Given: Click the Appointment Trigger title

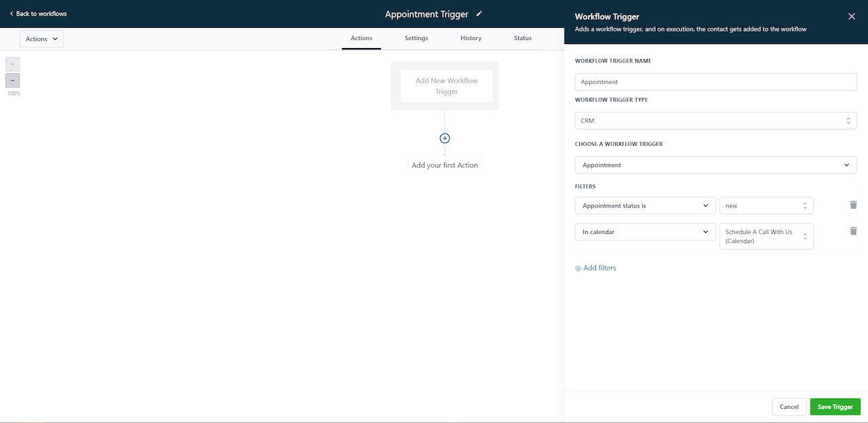Looking at the screenshot, I should [x=427, y=14].
